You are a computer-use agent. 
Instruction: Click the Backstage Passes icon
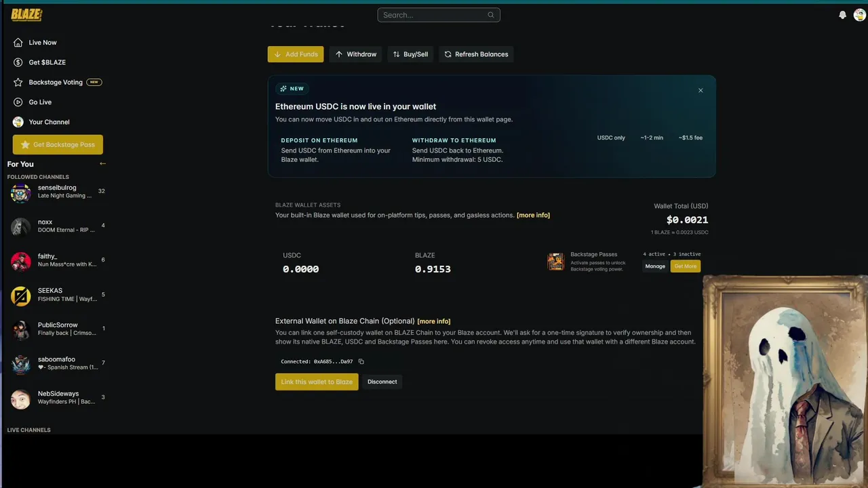click(556, 262)
